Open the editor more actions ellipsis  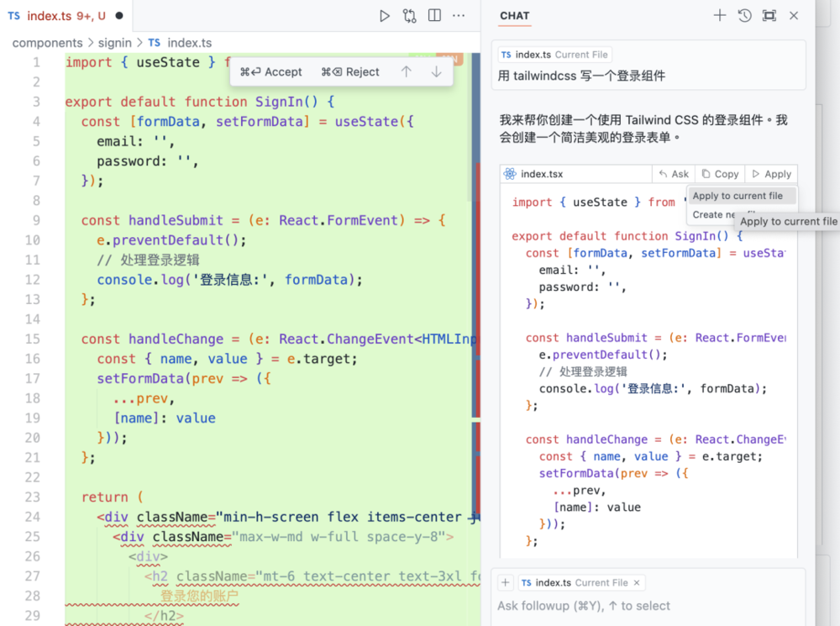pos(459,15)
